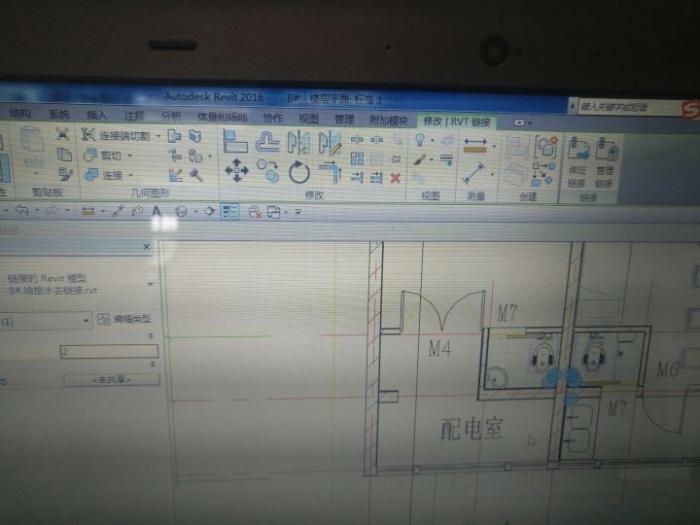
Task: Select the Mirror pick axis tool
Action: tap(299, 142)
